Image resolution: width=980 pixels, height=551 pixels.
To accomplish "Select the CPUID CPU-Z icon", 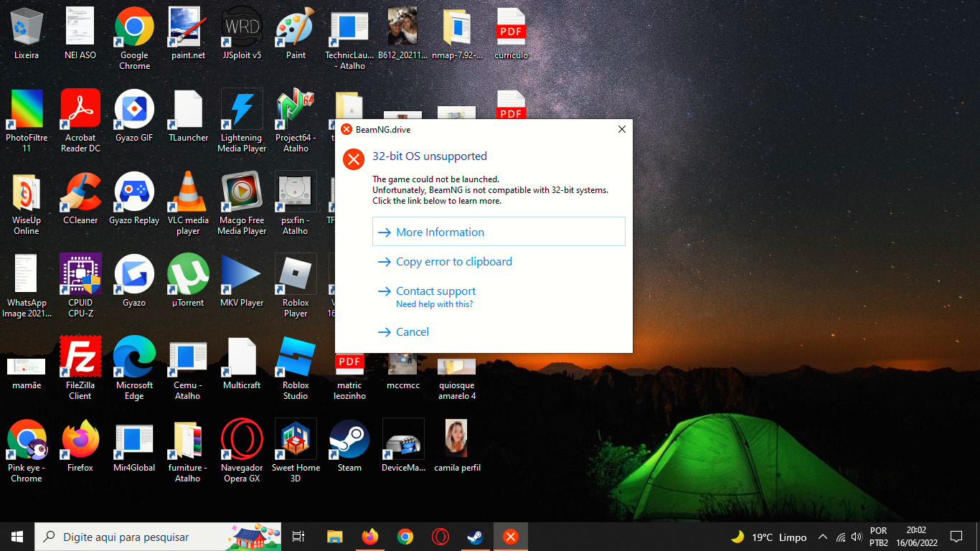I will pos(80,274).
